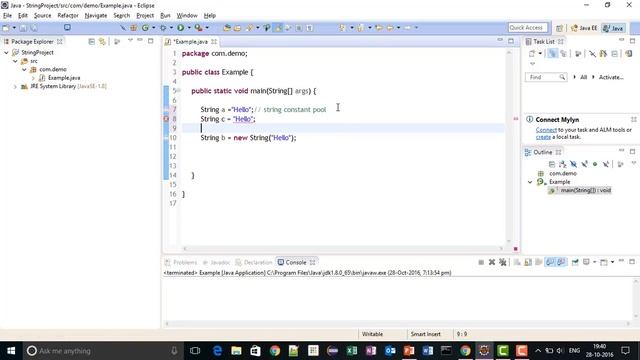This screenshot has height=360, width=640.
Task: Collapse the src folder node
Action: coord(16,61)
